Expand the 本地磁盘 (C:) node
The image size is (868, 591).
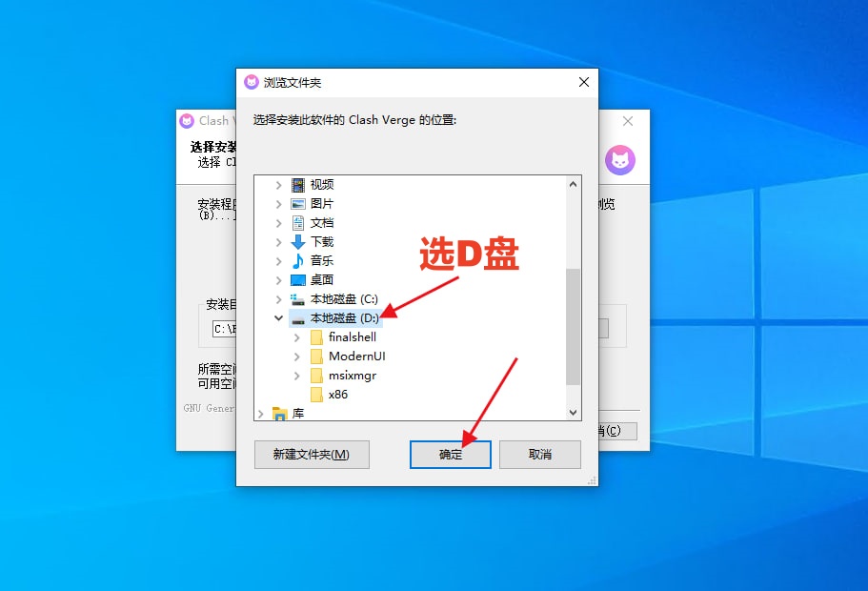(278, 299)
